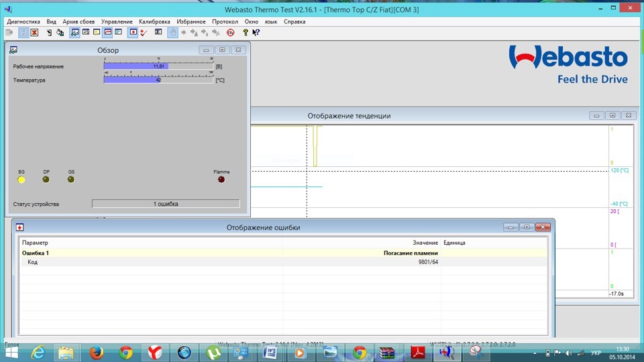The image size is (644, 362).
Task: Open the язык menu
Action: [270, 21]
